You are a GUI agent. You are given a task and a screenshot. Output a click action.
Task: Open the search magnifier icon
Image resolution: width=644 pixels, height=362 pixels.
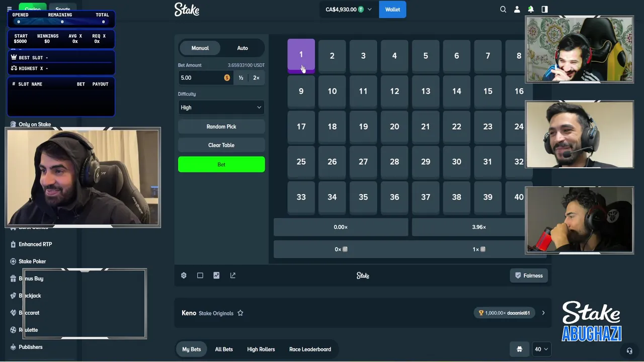click(x=503, y=9)
